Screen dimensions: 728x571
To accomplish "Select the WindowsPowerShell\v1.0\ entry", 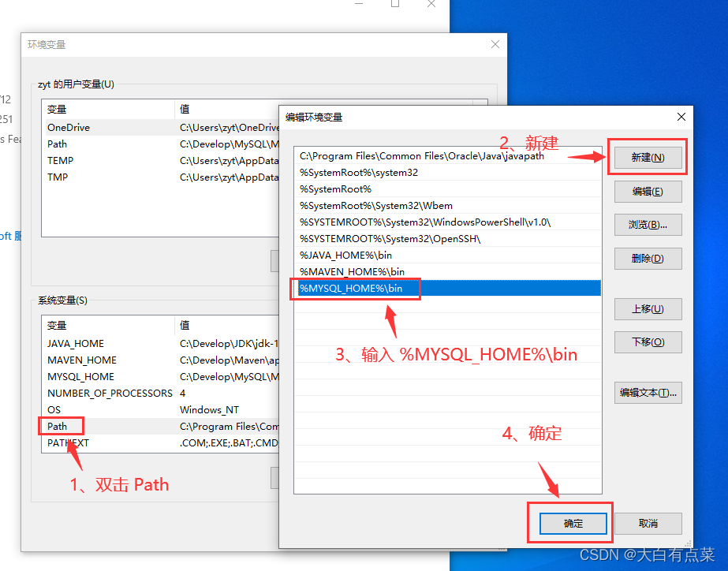I will [x=447, y=222].
